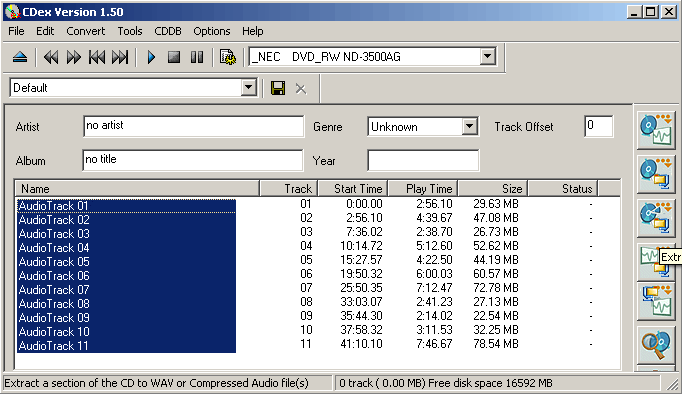Image resolution: width=682 pixels, height=394 pixels.
Task: Sort by the Name column header
Action: pos(137,189)
